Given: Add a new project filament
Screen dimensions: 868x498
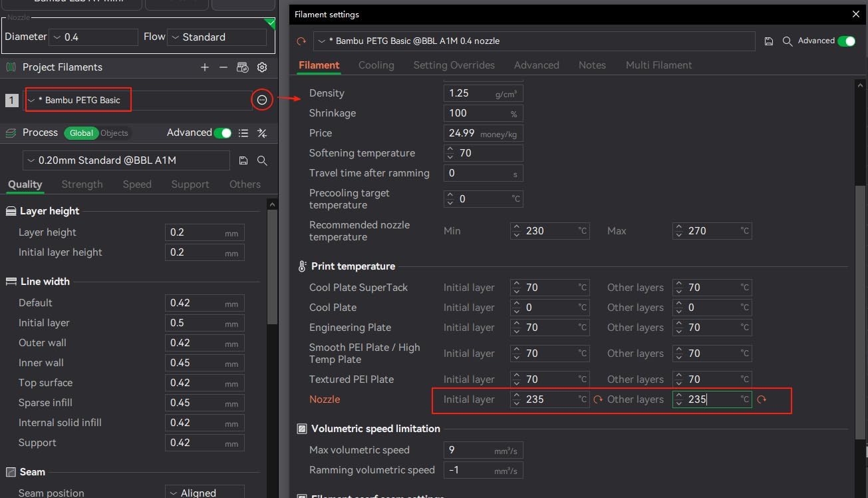Looking at the screenshot, I should pos(205,67).
